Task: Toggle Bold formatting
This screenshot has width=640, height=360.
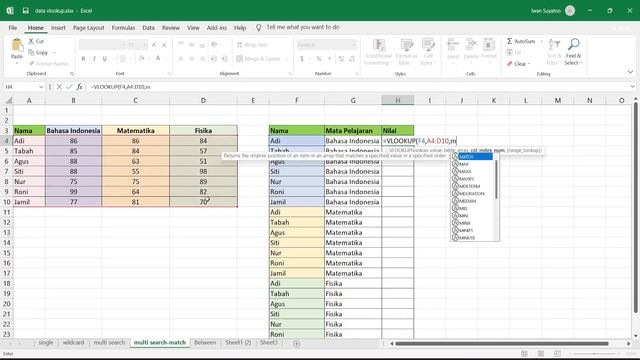Action: point(83,59)
